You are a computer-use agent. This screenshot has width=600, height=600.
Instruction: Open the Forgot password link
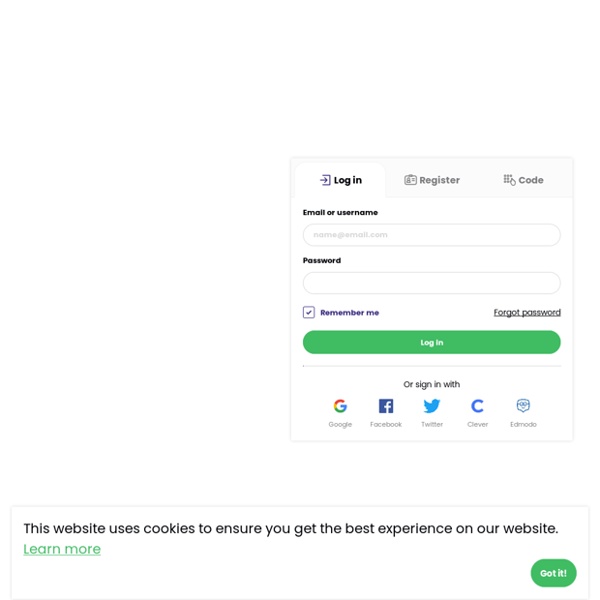tap(527, 313)
